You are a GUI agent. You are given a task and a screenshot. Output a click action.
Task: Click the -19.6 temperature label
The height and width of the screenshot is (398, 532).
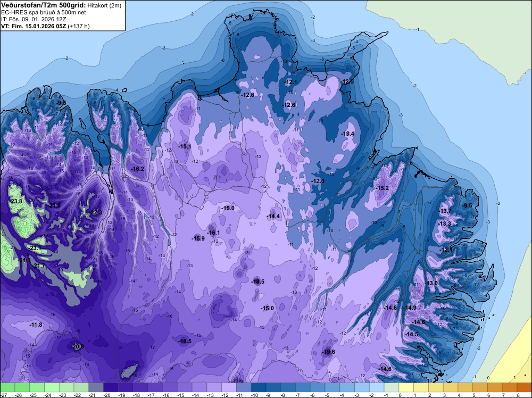328,352
